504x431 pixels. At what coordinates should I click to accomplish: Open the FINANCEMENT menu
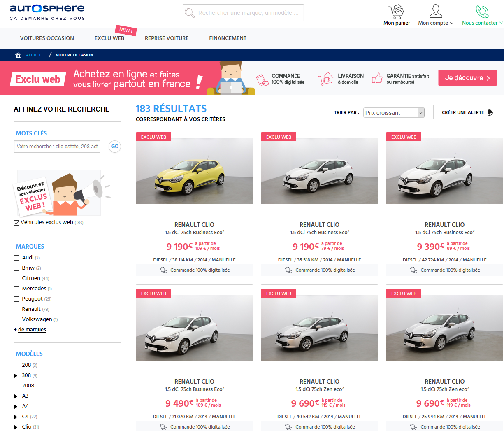228,38
